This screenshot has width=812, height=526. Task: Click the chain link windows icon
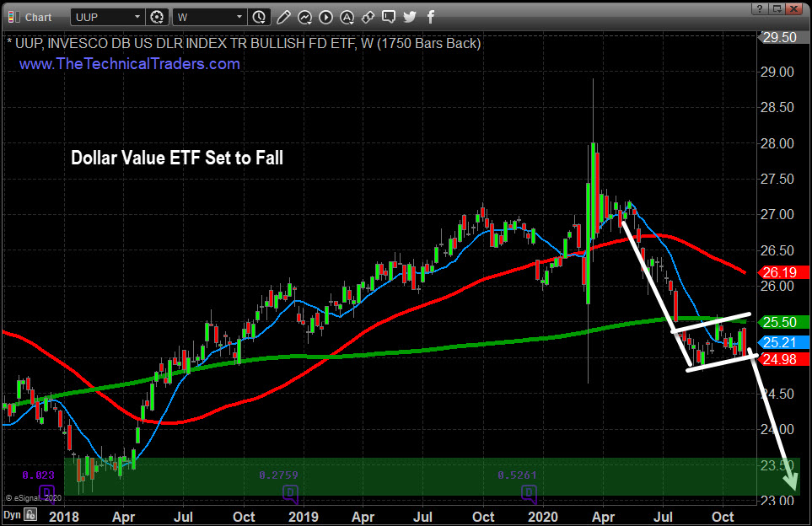368,17
